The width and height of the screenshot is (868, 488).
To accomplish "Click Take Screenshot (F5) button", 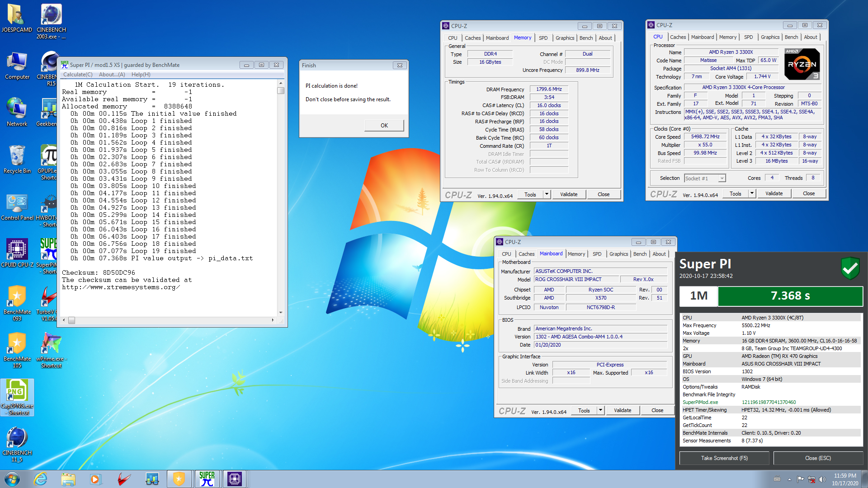I will click(724, 458).
